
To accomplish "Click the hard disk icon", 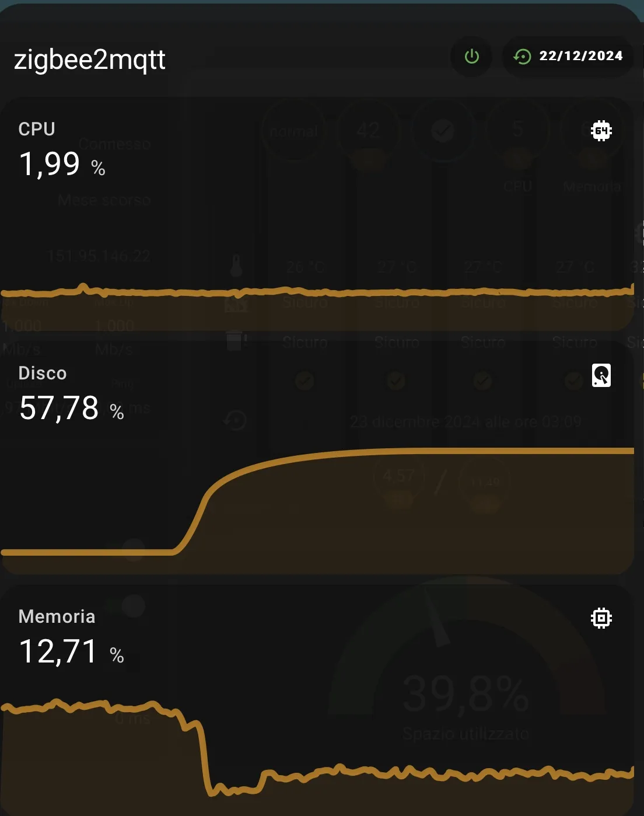I will 601,375.
